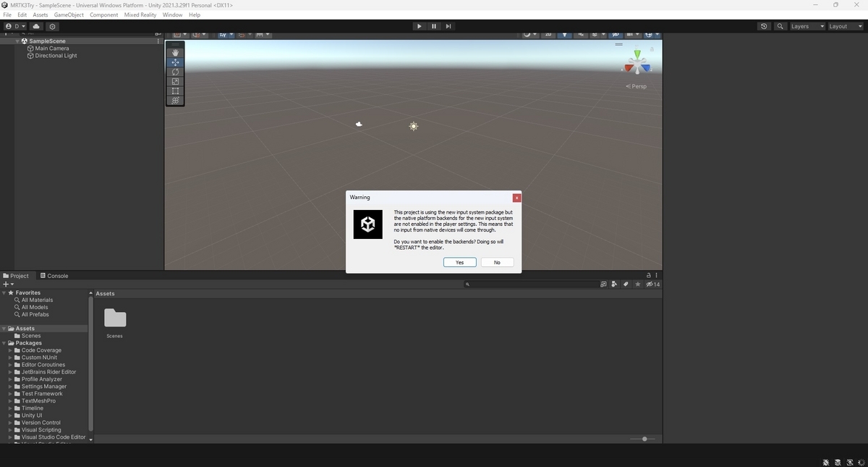
Task: Open the Project panel three-dot options menu
Action: (657, 275)
